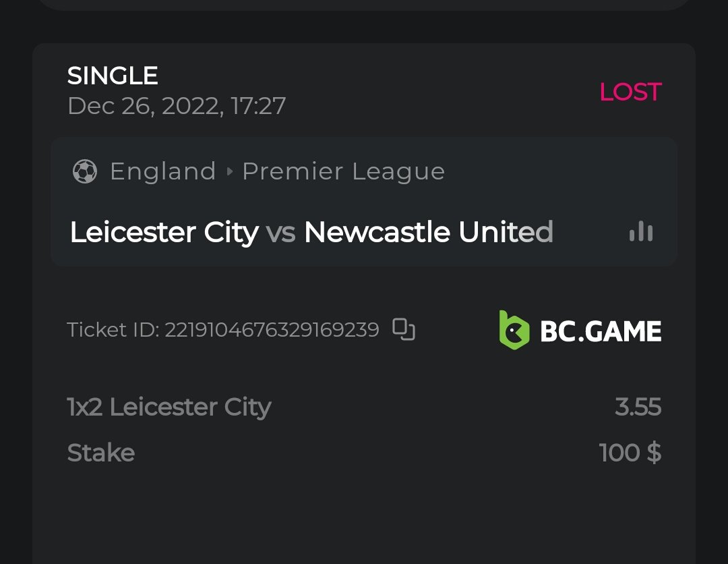Click the Dec 26, 2022 timestamp
This screenshot has height=564, width=728.
pos(177,106)
